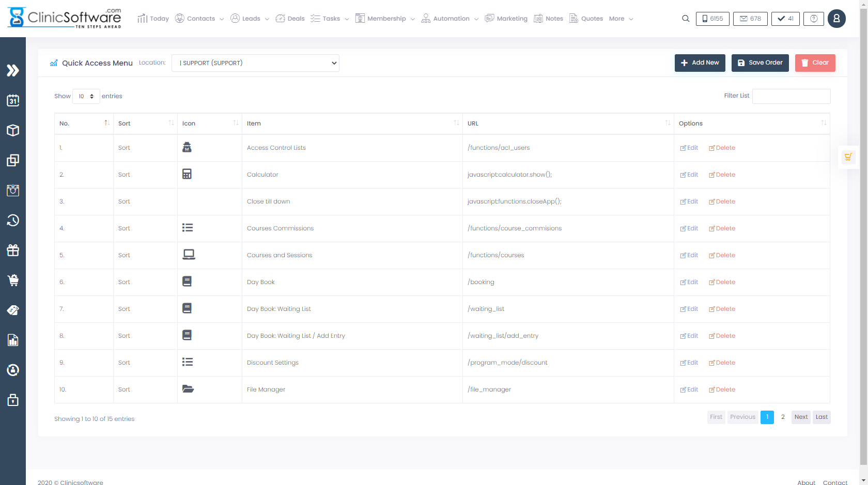The width and height of the screenshot is (868, 485).
Task: Open the floating cart icon at right edge
Action: (x=848, y=157)
